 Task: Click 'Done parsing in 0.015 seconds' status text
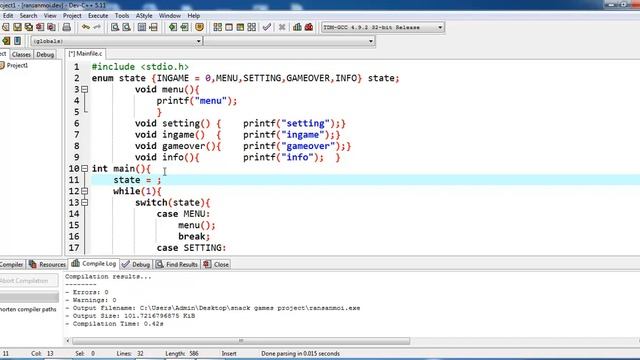coord(300,353)
